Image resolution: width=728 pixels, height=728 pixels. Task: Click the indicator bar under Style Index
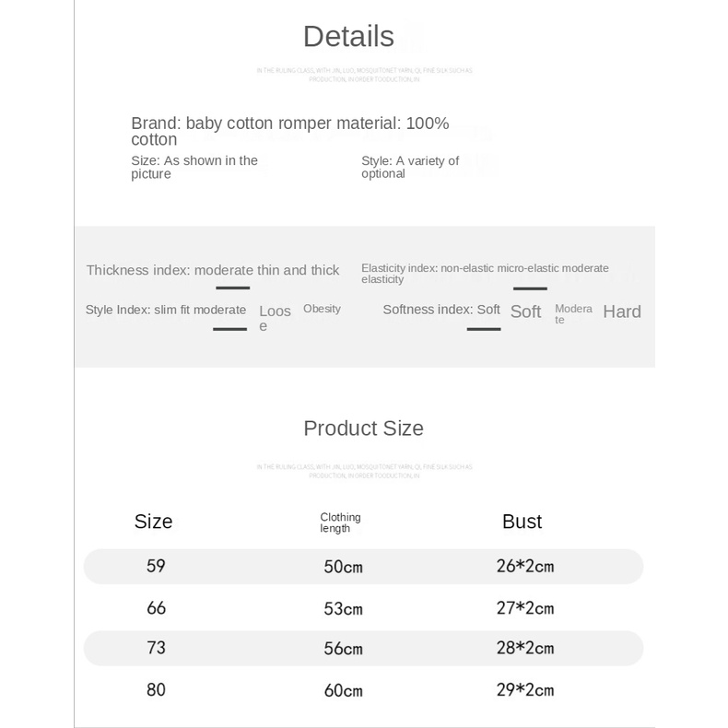(229, 328)
